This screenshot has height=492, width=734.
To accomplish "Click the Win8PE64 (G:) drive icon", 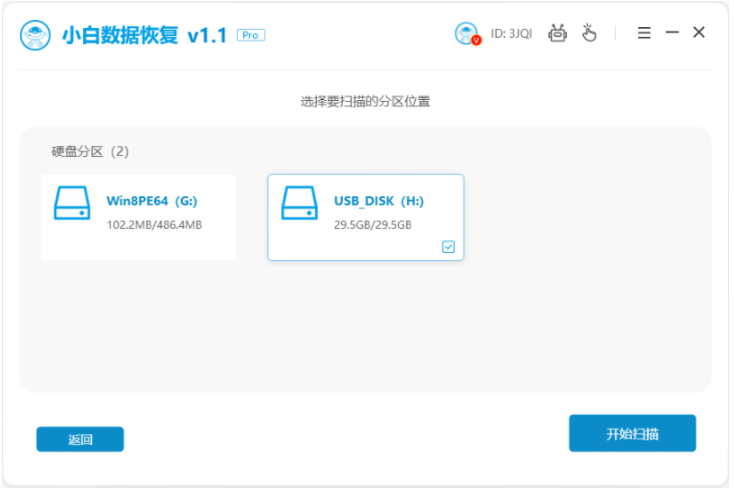I will [72, 203].
